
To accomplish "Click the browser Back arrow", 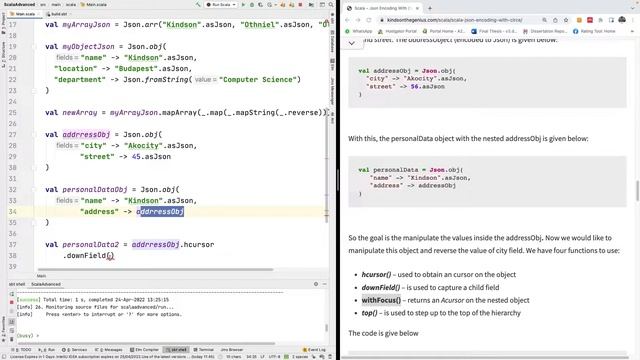I will [347, 20].
